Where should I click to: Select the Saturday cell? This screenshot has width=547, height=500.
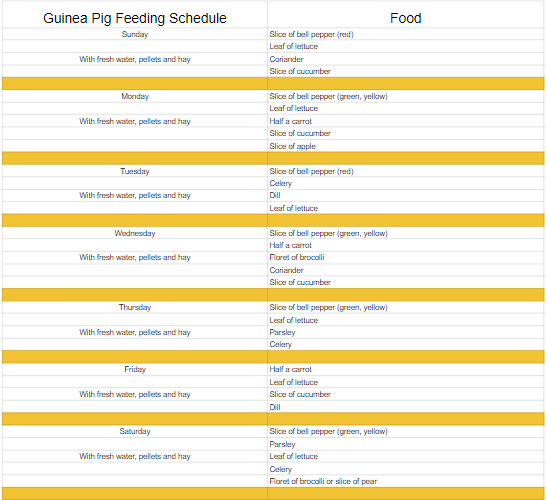[x=135, y=432]
